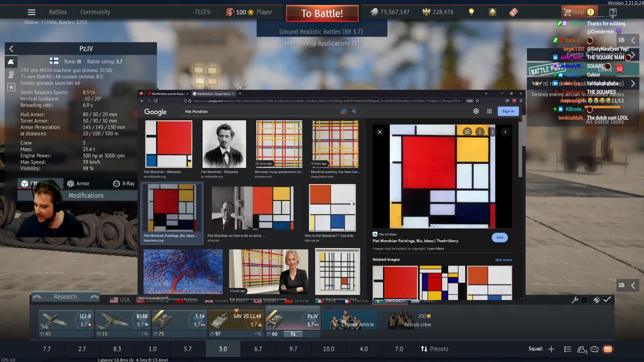Screen dimensions: 644x362
Task: Open a new Firefox tab
Action: (240, 94)
